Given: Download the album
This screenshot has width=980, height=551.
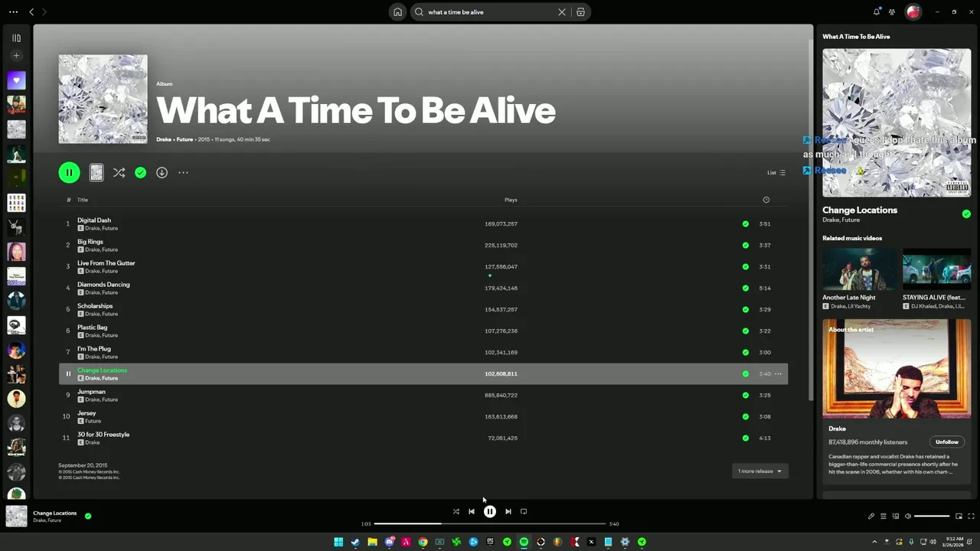Looking at the screenshot, I should (x=162, y=173).
